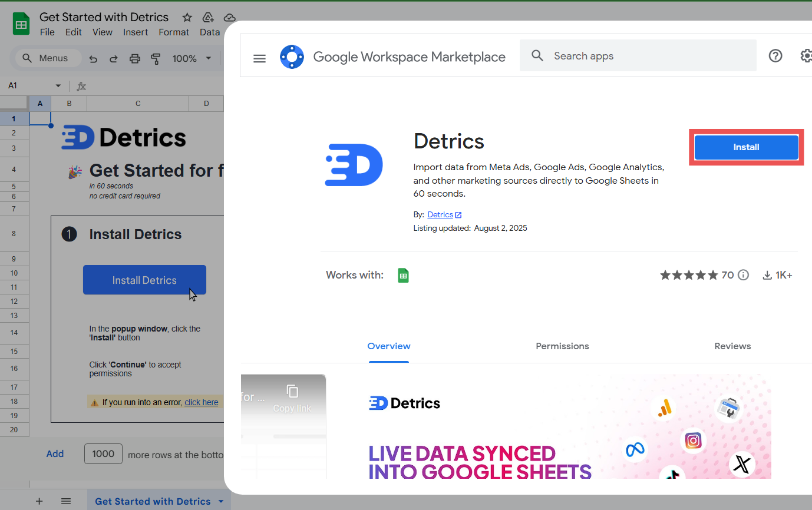
Task: Click the search magnifier icon in Marketplace
Action: pos(537,56)
